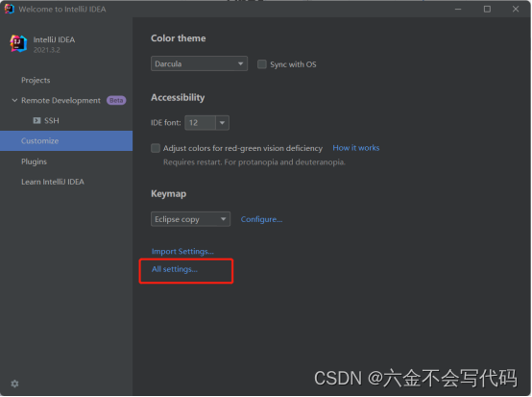Click the title bar IntelliJ app icon

(x=10, y=9)
